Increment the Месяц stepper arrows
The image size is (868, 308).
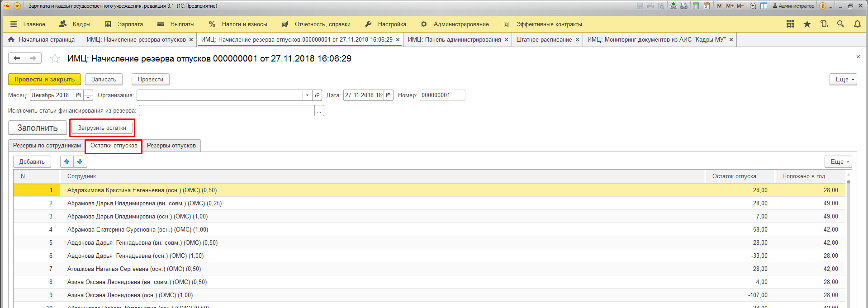point(88,93)
